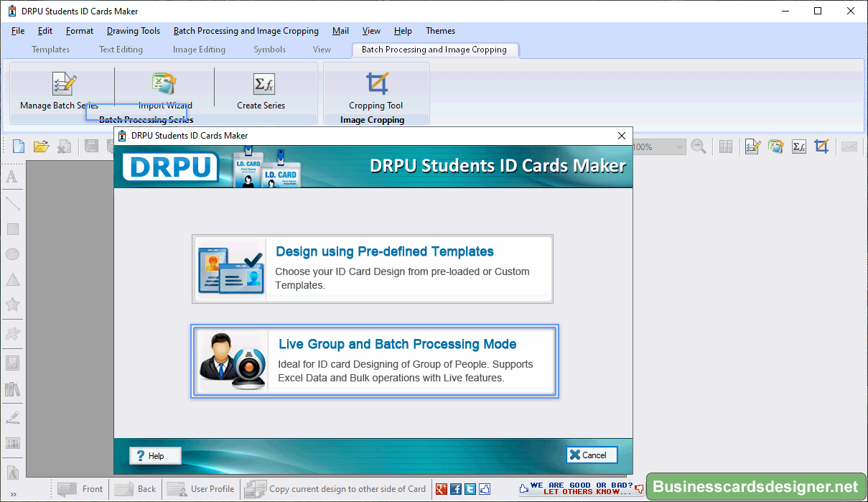The width and height of the screenshot is (868, 502).
Task: Click the open folder toolbar icon
Action: 42,147
